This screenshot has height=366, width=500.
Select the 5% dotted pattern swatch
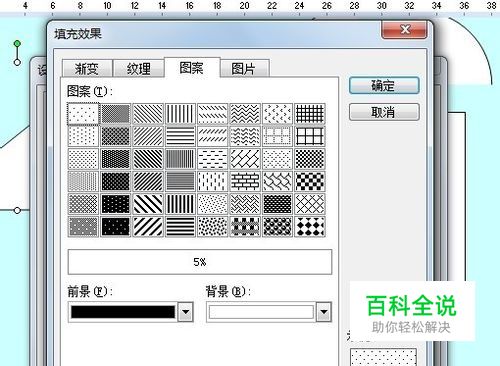pos(83,114)
